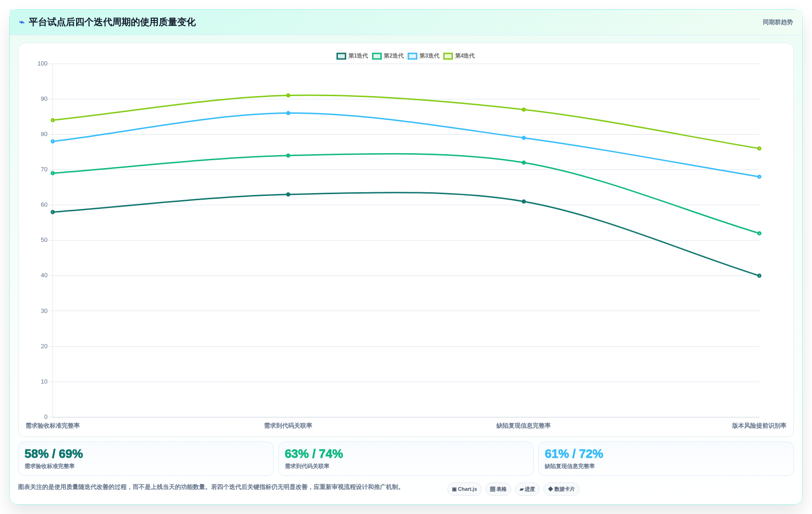Click the 需求到代码关联率 x-axis label
The height and width of the screenshot is (514, 812).
[288, 426]
